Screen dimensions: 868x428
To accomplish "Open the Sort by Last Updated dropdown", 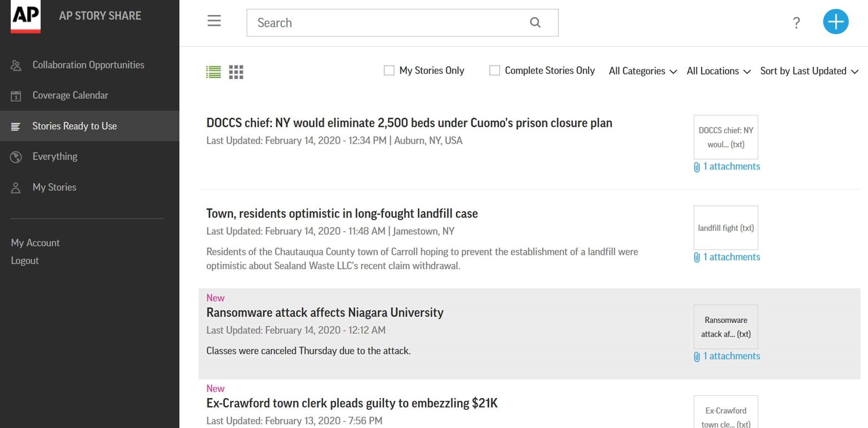I will coord(809,71).
